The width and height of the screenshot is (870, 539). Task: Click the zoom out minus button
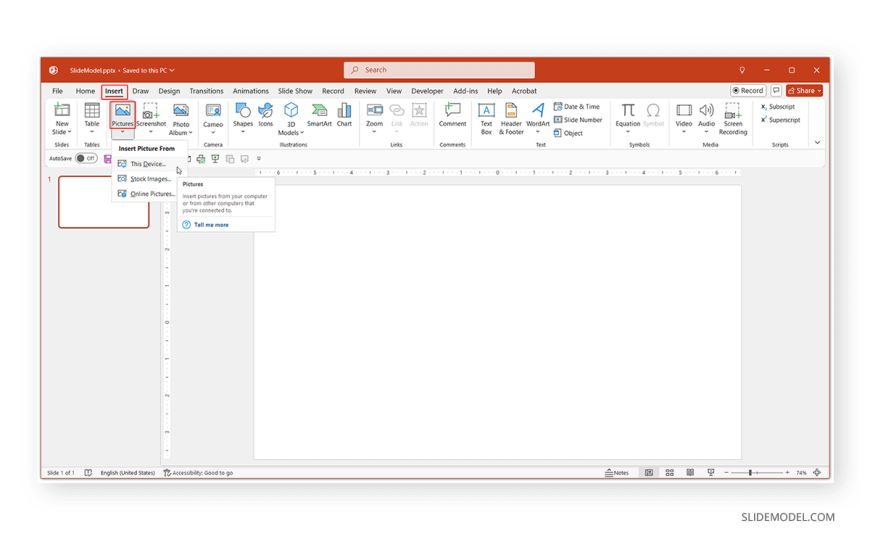click(726, 473)
